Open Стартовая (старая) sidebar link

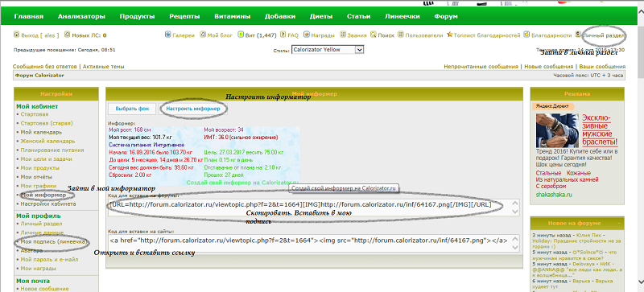pos(47,123)
